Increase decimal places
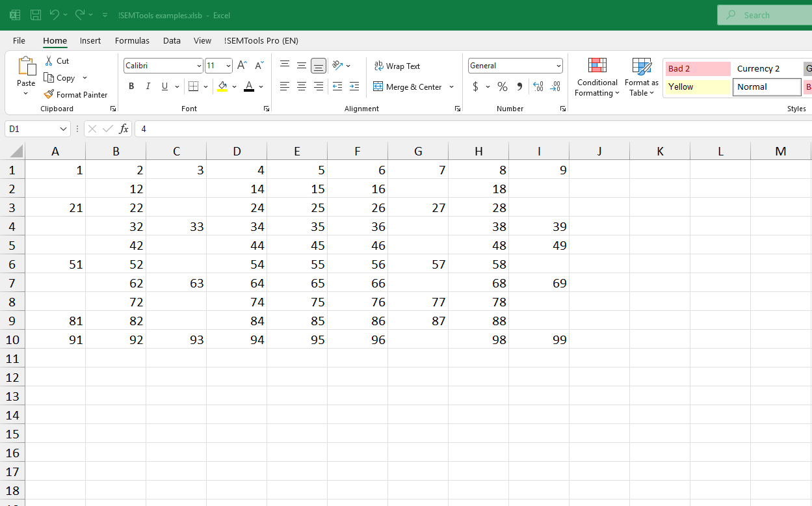 tap(538, 86)
